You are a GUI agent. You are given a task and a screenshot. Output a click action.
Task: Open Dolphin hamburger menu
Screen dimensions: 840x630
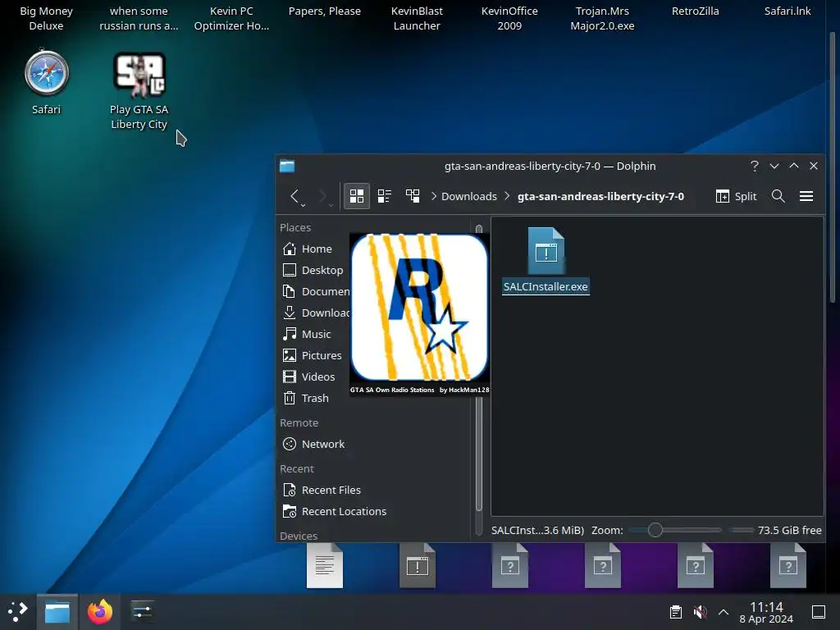click(x=806, y=196)
